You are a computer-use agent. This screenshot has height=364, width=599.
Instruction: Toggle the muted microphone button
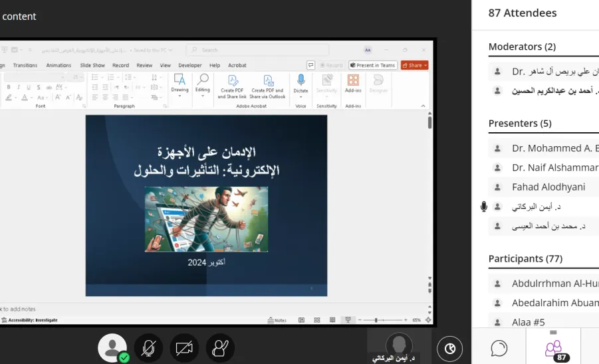(148, 348)
